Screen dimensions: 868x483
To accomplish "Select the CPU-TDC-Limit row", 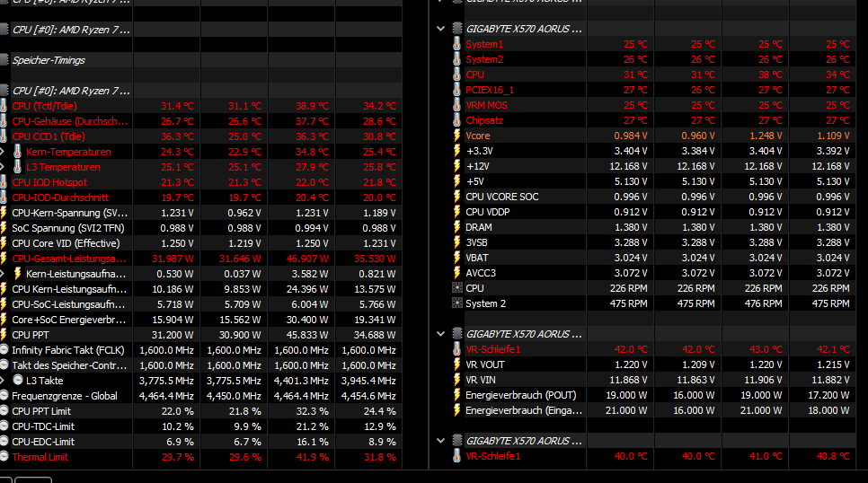I will click(201, 426).
